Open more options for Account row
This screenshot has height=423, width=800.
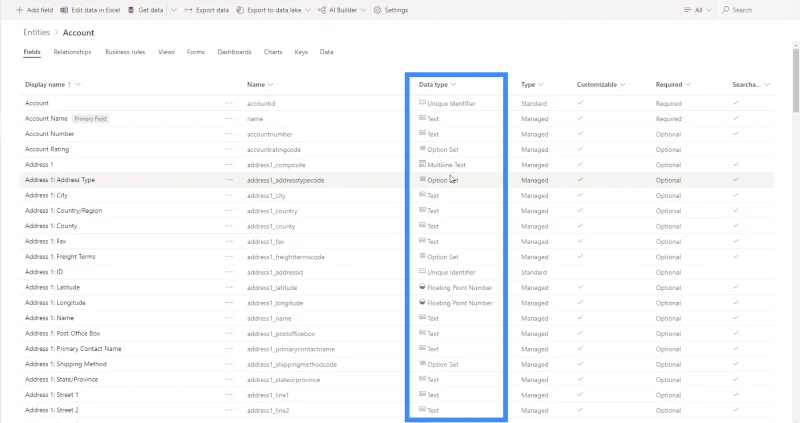(229, 103)
